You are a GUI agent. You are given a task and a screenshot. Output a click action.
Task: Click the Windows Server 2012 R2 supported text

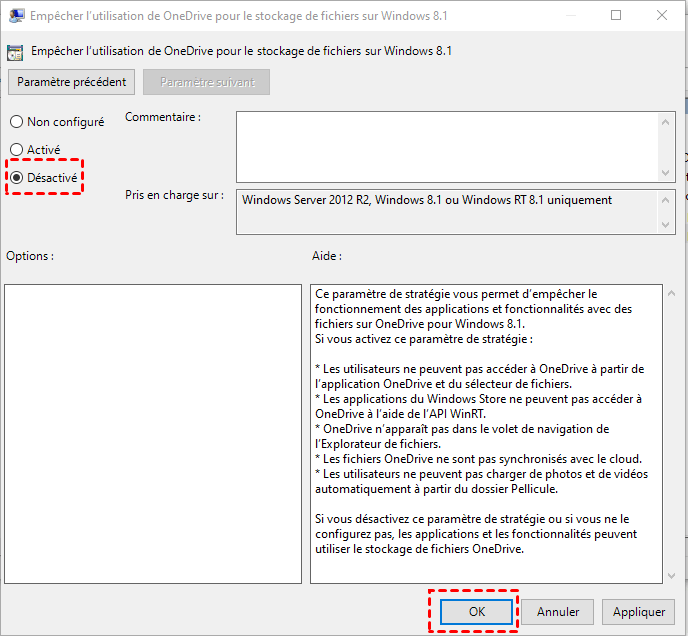coord(426,200)
